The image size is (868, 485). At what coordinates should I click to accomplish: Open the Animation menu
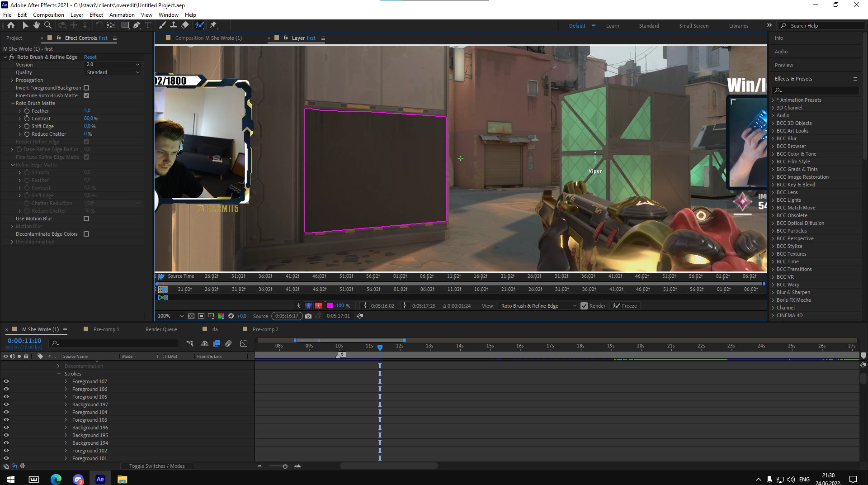[122, 15]
